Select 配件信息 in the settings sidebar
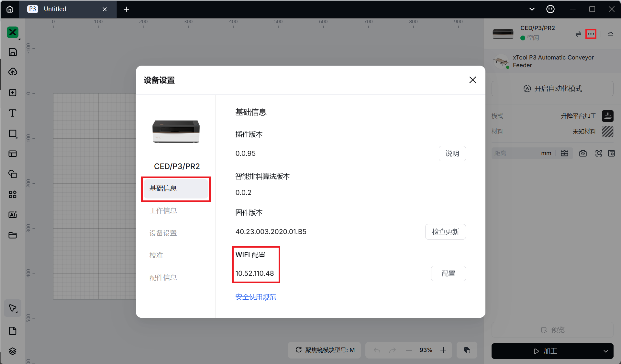 163,278
